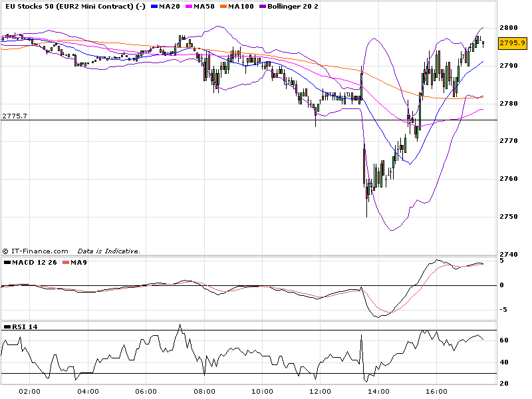Click the orange MA100 legend swatch
Screen dimensions: 532x399
tap(223, 7)
